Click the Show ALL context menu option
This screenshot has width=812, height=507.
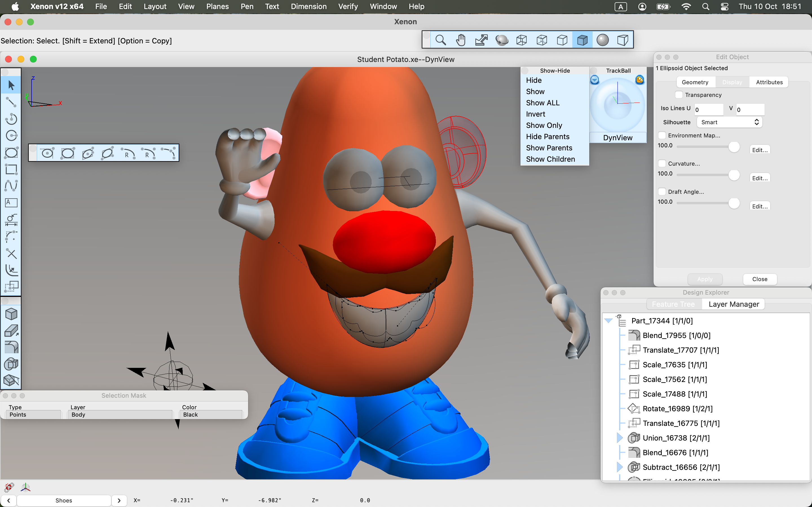543,103
